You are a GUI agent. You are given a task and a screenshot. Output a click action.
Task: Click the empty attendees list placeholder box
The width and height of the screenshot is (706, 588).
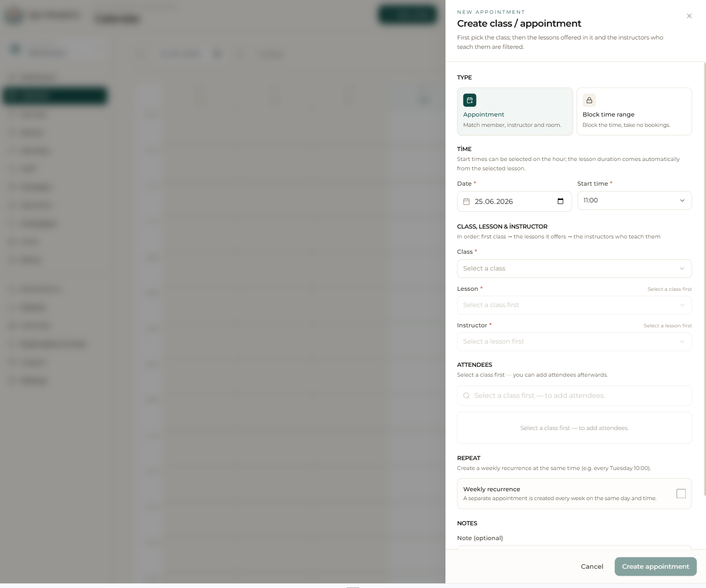[574, 428]
